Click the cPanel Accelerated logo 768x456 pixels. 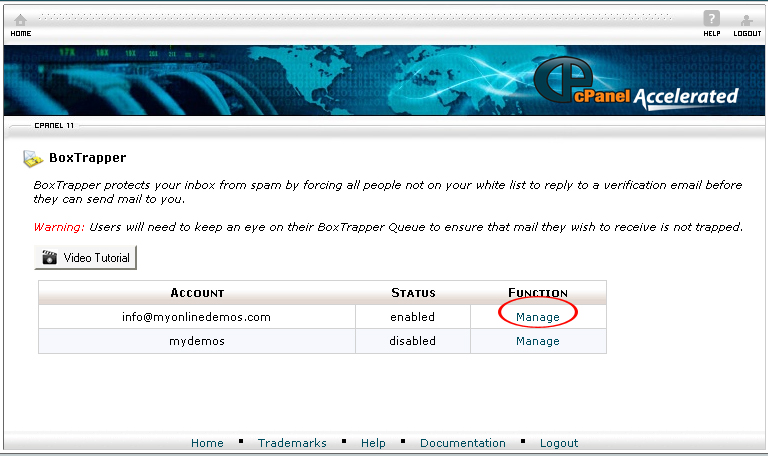coord(636,82)
